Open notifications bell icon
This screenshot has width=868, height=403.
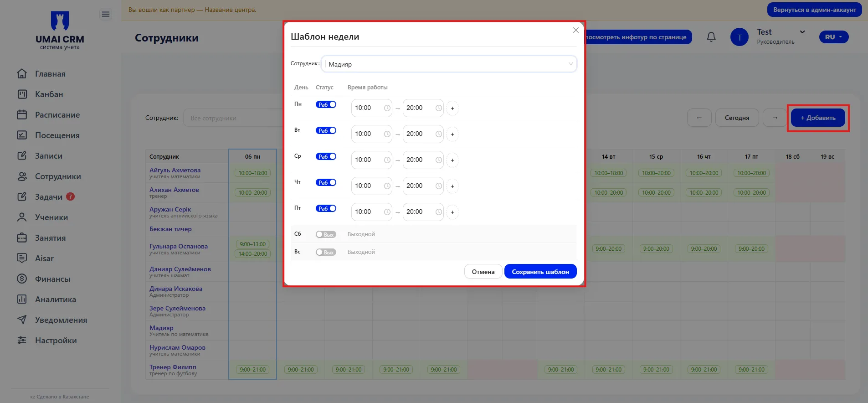coord(711,37)
